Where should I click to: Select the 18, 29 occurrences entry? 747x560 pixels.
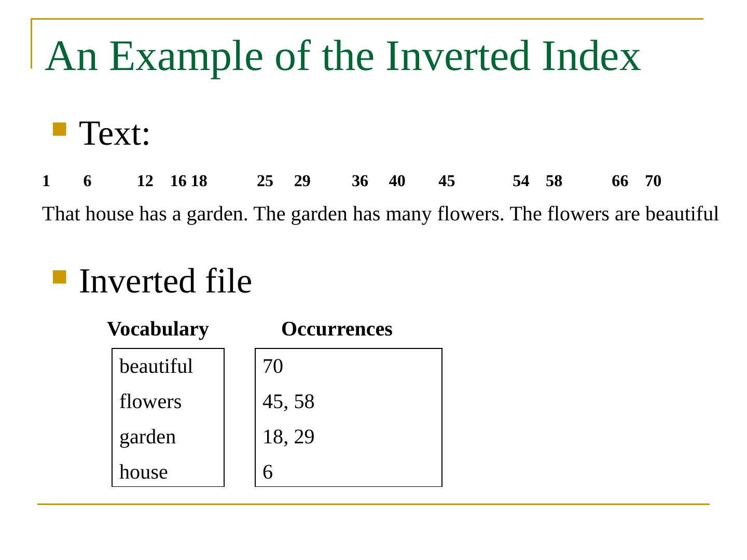coord(288,437)
